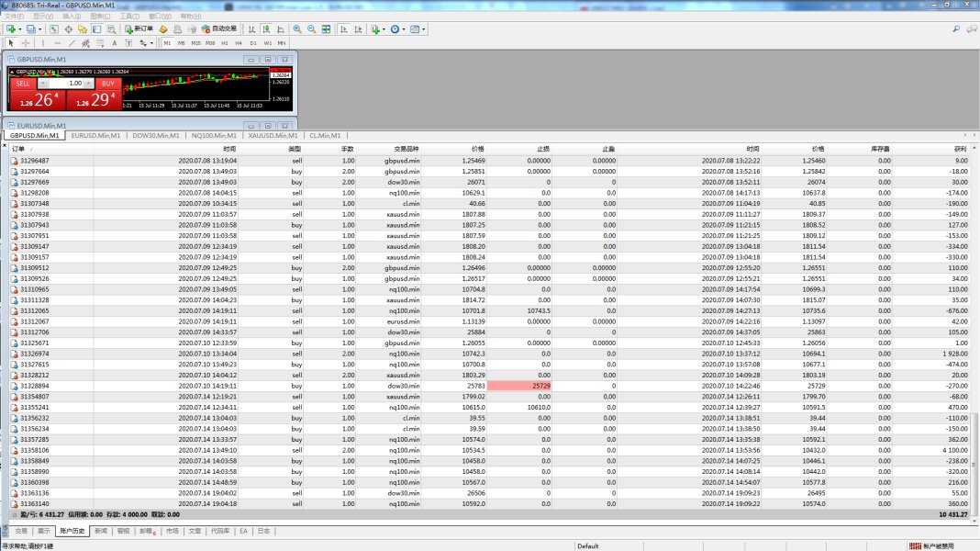Switch chart to candlestick mode icon

[x=266, y=29]
